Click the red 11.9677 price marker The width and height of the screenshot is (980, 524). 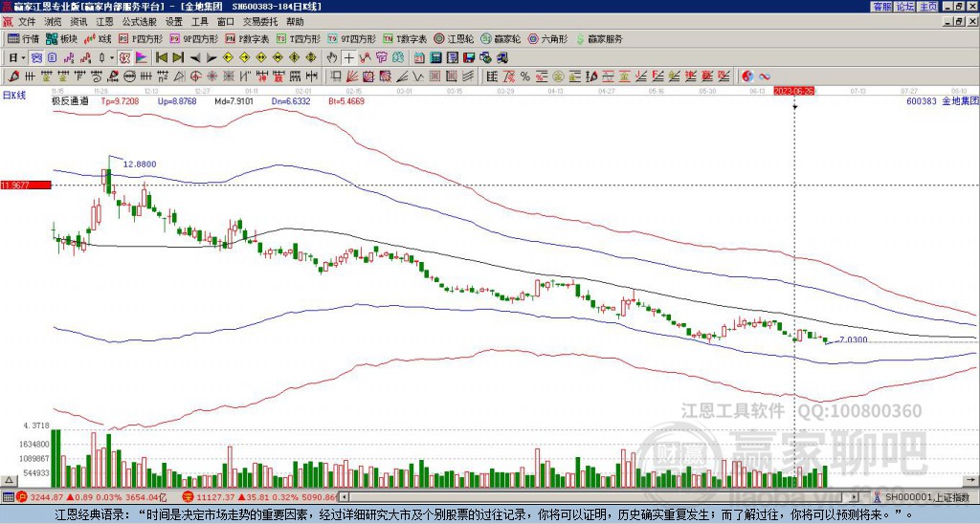26,185
